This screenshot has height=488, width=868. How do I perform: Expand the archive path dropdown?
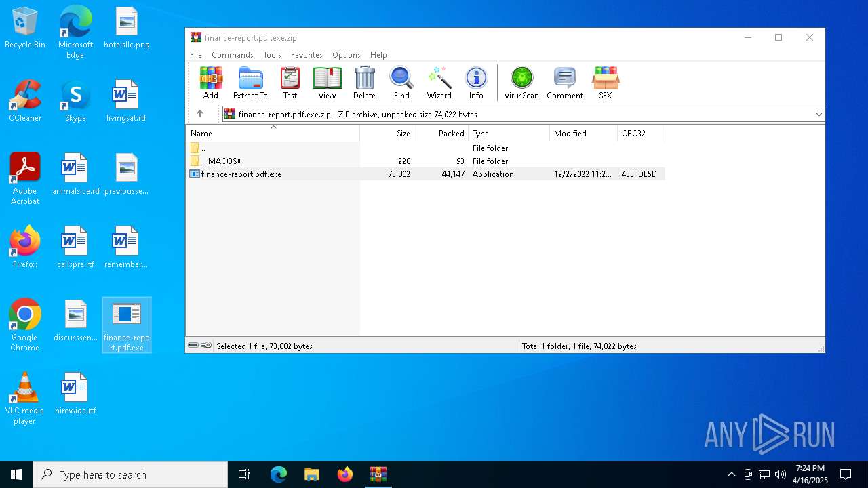pyautogui.click(x=818, y=115)
